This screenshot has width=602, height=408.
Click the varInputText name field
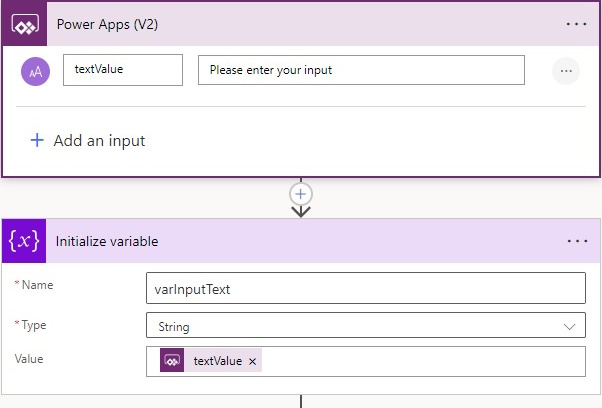pyautogui.click(x=366, y=288)
